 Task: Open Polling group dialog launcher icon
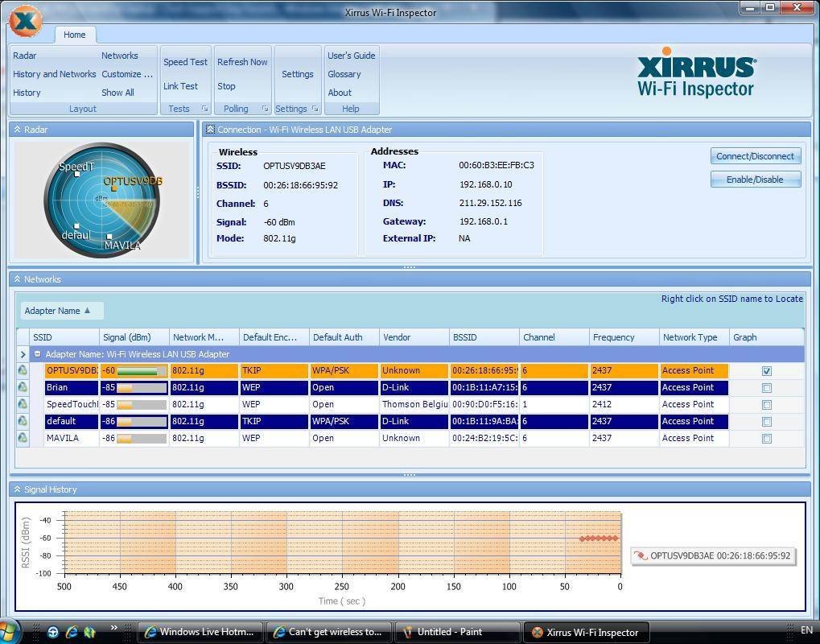tap(265, 109)
